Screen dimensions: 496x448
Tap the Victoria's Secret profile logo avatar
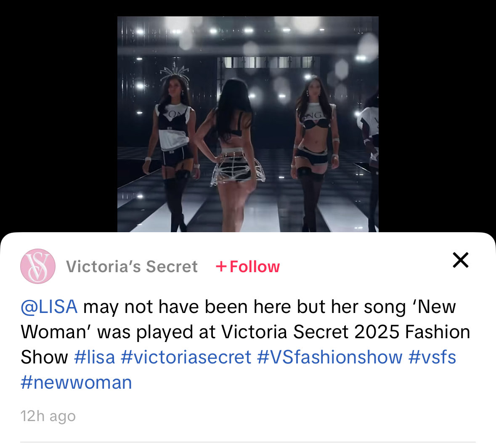tap(38, 266)
